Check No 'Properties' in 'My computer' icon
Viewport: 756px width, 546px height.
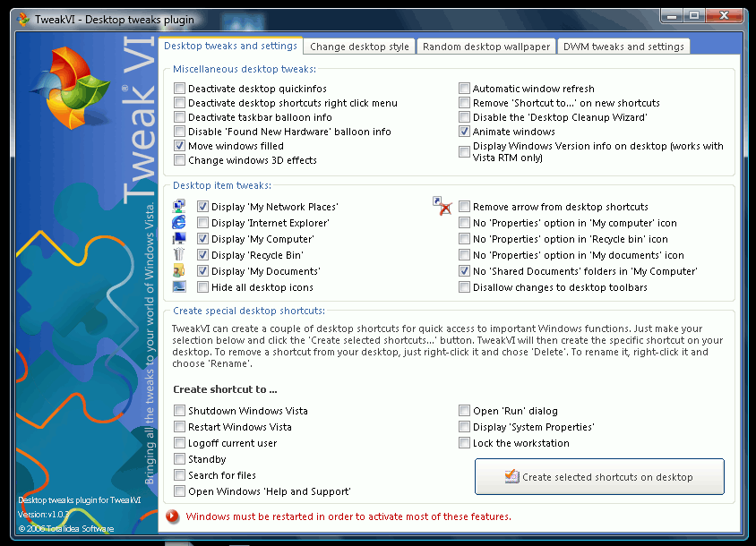coord(464,223)
